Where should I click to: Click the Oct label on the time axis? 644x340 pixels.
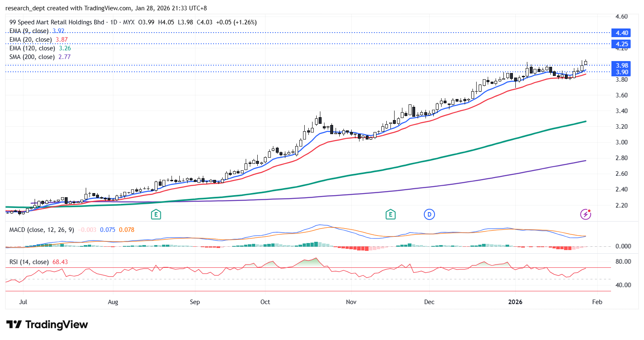265,302
